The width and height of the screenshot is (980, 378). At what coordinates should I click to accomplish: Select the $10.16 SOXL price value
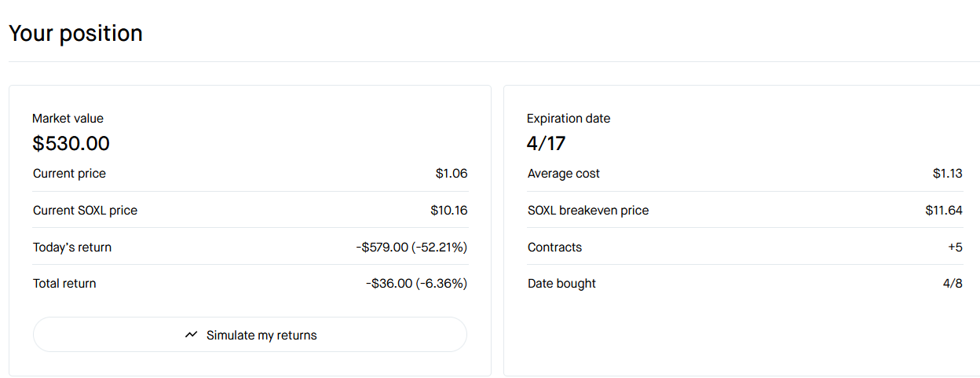448,211
